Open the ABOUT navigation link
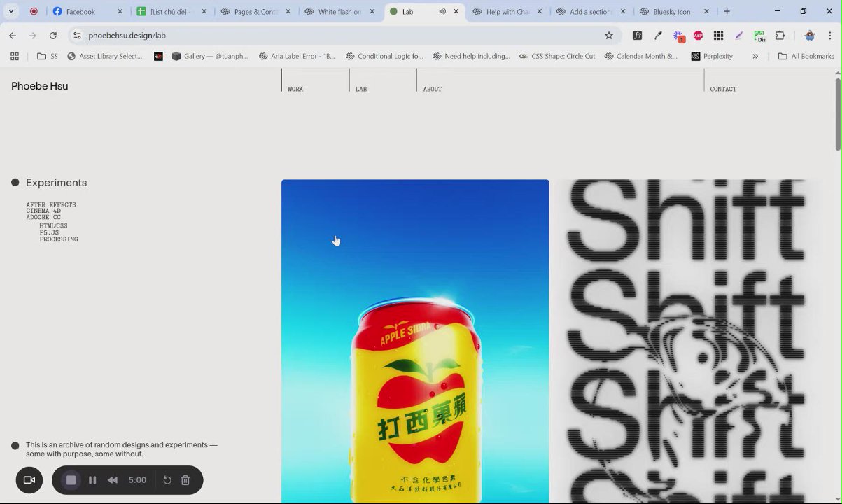The width and height of the screenshot is (842, 504). (433, 89)
